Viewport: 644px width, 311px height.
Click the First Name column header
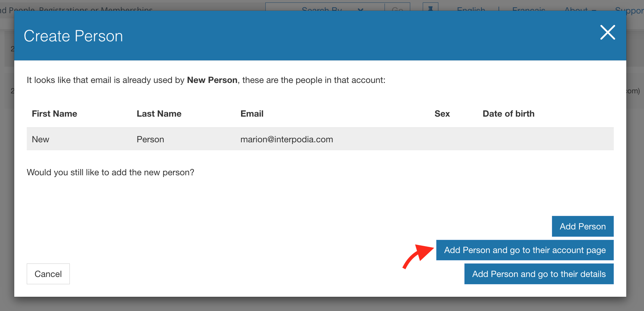point(55,114)
